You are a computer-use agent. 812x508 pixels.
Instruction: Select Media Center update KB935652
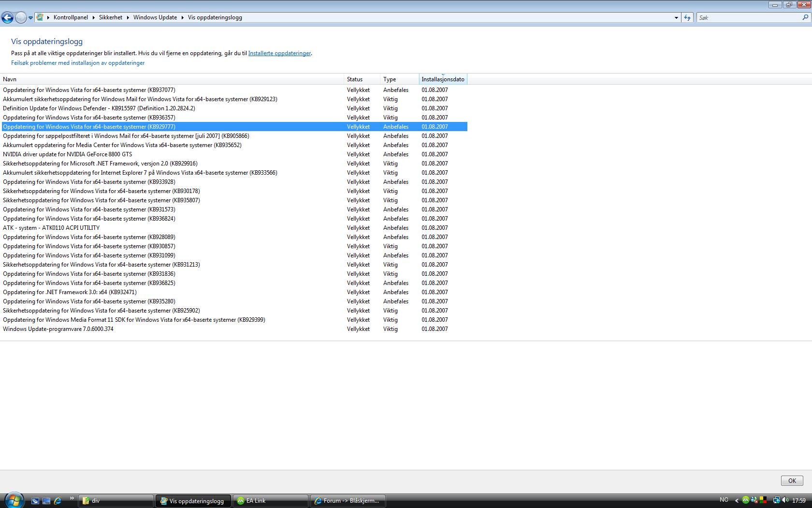pos(234,145)
